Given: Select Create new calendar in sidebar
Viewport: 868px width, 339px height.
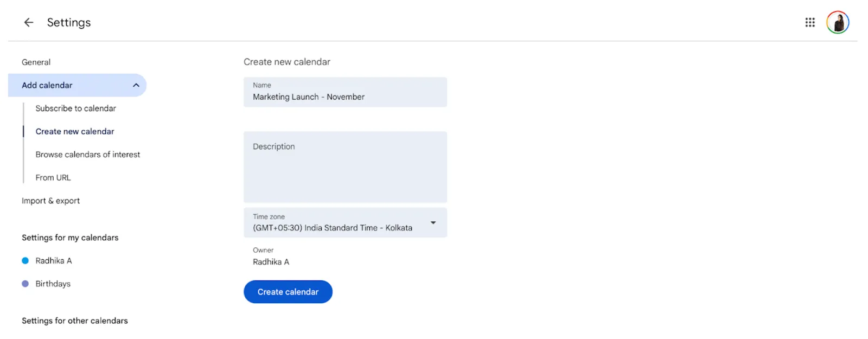Looking at the screenshot, I should click(75, 131).
